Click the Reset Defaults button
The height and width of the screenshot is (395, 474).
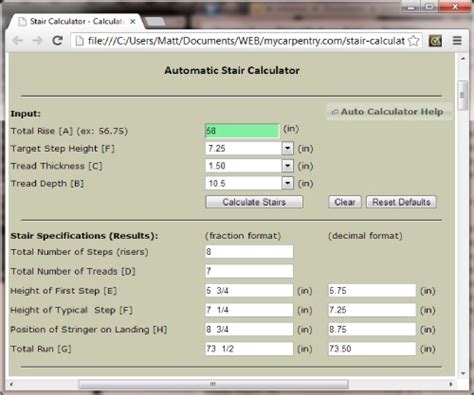point(401,202)
